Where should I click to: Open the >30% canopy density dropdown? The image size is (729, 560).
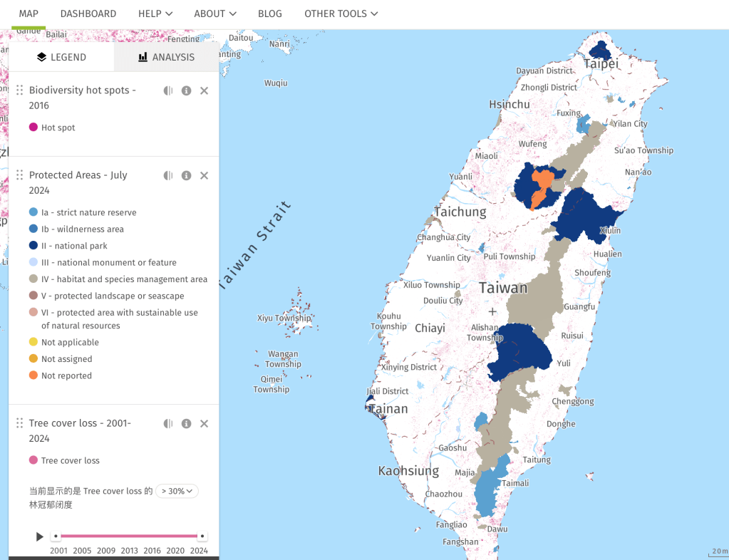177,491
